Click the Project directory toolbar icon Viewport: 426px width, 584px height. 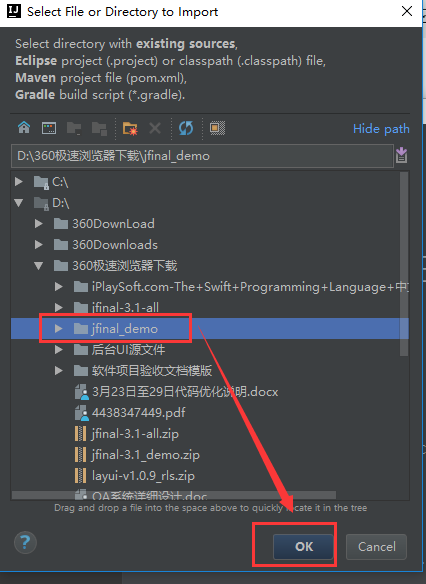tap(74, 128)
